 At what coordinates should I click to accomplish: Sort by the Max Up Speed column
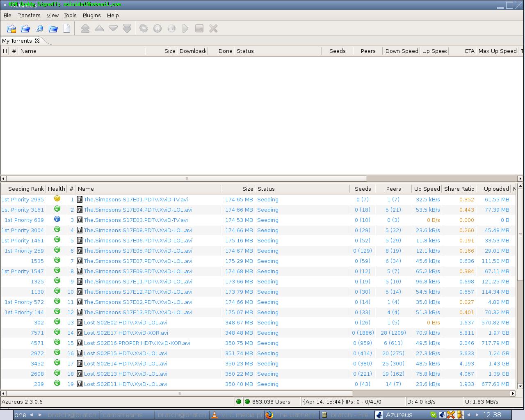pos(497,51)
